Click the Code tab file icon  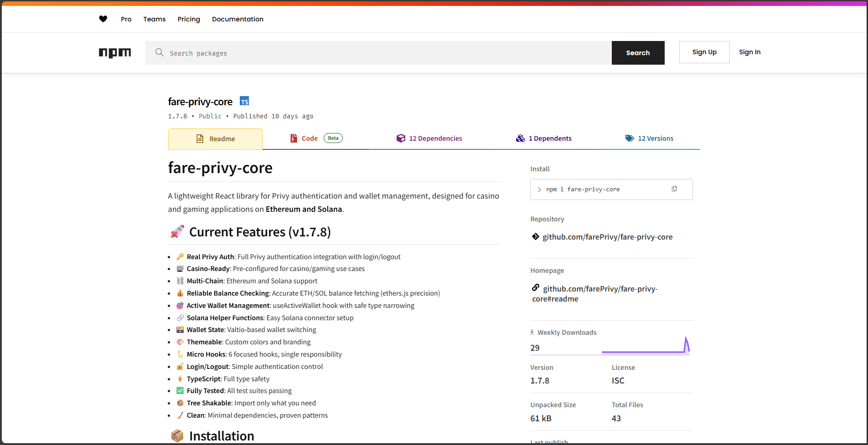click(294, 138)
